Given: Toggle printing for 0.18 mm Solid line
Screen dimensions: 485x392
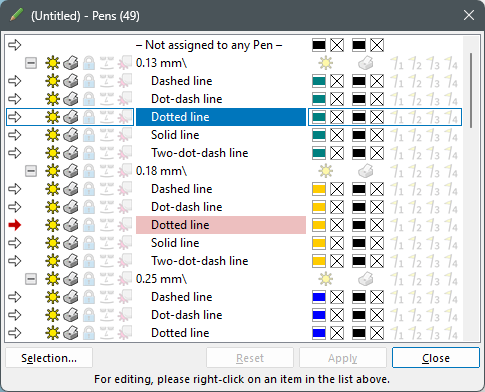Looking at the screenshot, I should click(x=71, y=243).
